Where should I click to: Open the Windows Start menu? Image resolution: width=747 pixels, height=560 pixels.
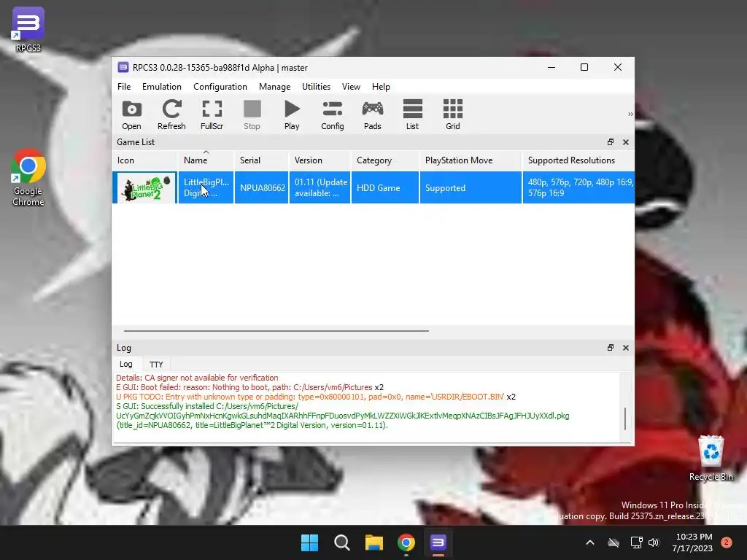click(309, 542)
